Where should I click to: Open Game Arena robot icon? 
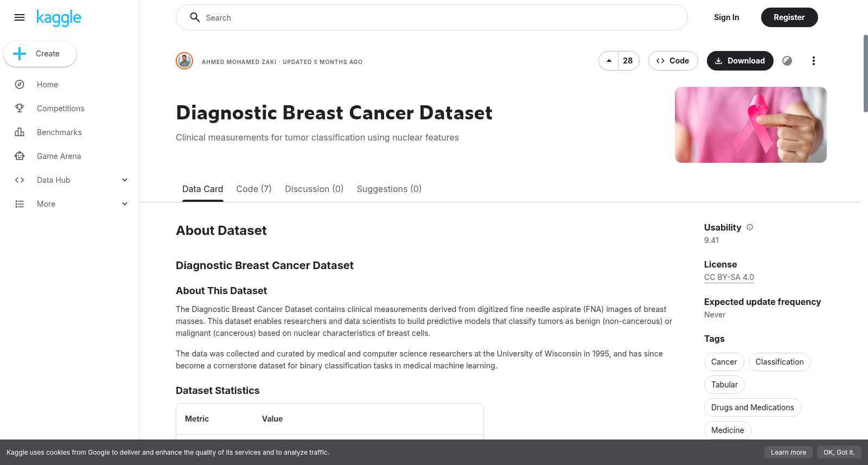coord(20,156)
